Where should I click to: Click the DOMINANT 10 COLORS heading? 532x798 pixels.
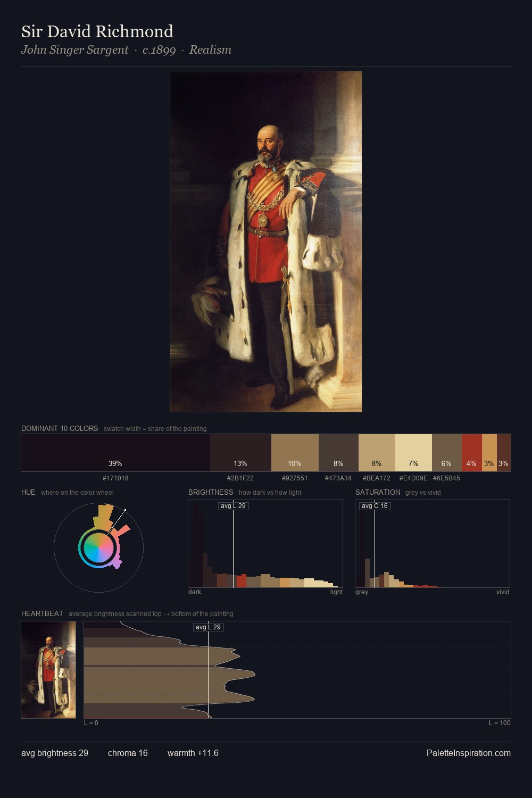coord(60,428)
